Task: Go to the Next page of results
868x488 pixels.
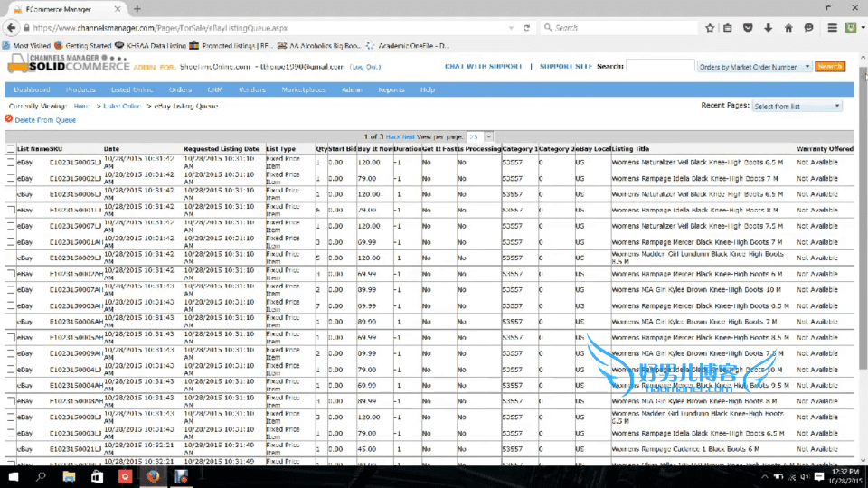Action: [409, 136]
